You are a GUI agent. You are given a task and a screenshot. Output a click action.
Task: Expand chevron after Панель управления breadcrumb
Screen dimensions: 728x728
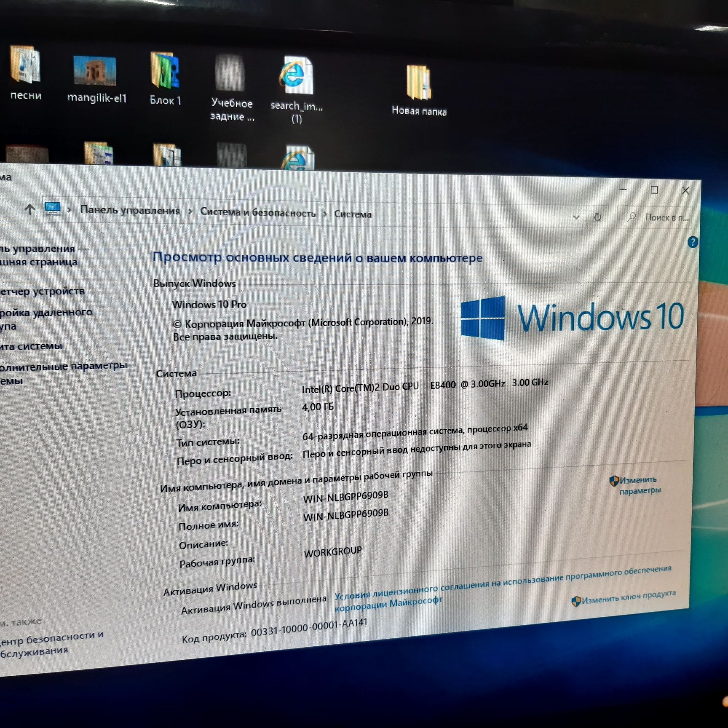click(x=190, y=211)
